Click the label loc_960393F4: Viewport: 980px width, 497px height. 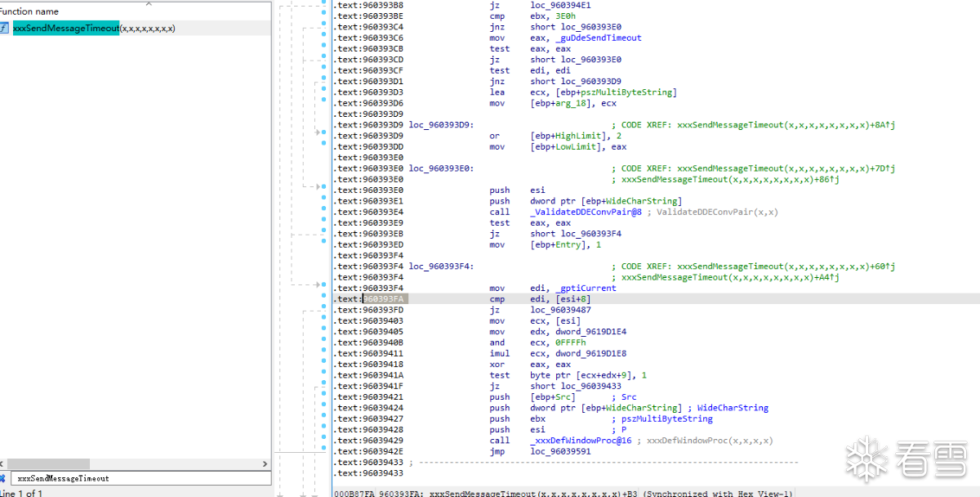(x=442, y=266)
